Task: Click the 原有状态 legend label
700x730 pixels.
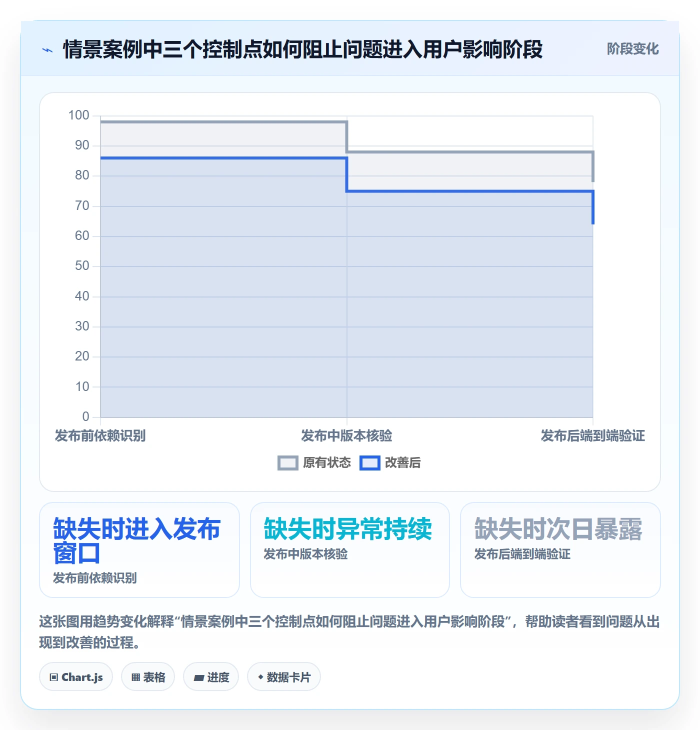Action: pyautogui.click(x=327, y=463)
